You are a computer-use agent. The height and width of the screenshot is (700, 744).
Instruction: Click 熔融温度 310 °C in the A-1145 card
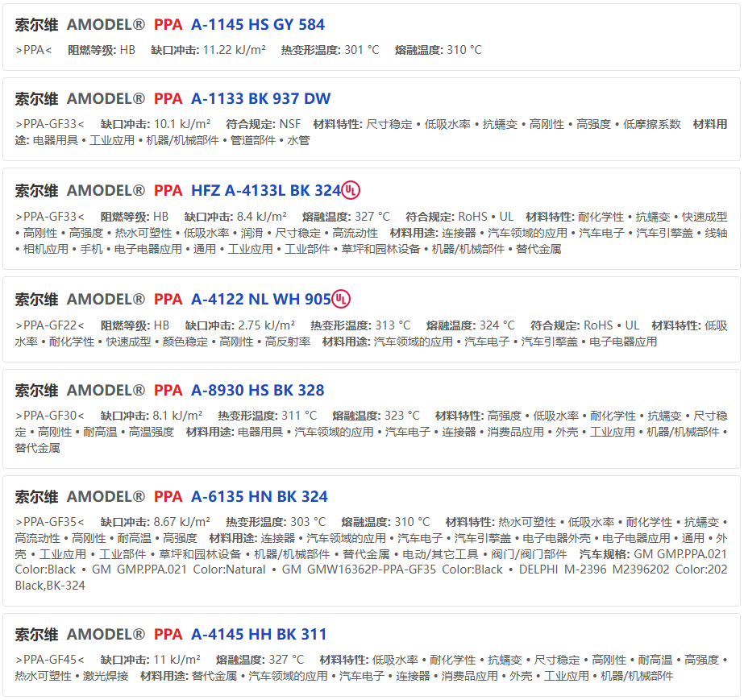tap(439, 50)
